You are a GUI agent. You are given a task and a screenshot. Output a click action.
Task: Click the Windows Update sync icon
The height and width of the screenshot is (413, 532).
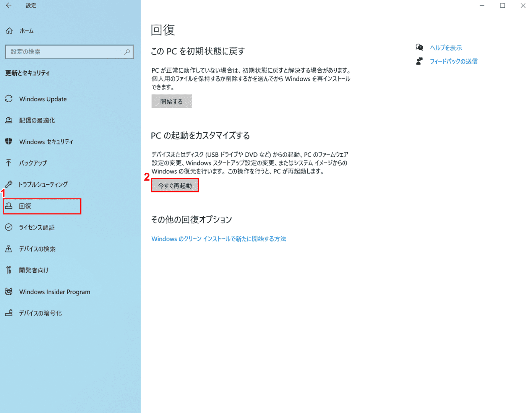click(x=9, y=99)
